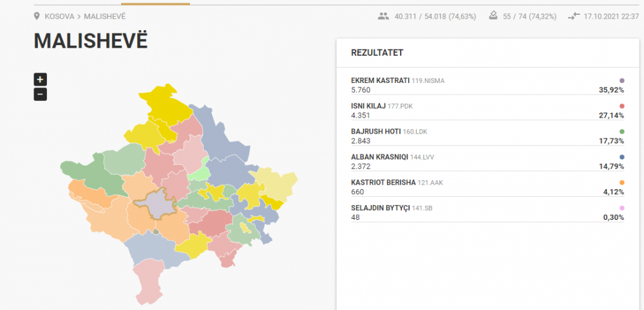Viewport: 644px width, 310px height.
Task: Zoom out the map with minus button
Action: coord(40,95)
